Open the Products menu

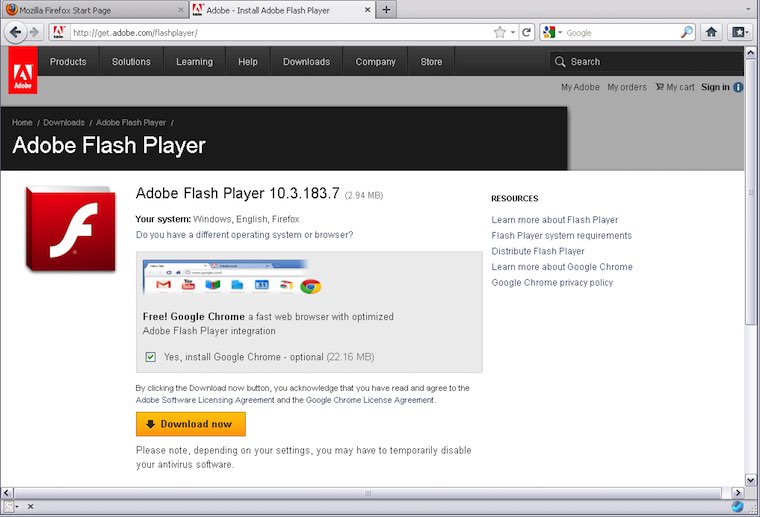pos(68,62)
